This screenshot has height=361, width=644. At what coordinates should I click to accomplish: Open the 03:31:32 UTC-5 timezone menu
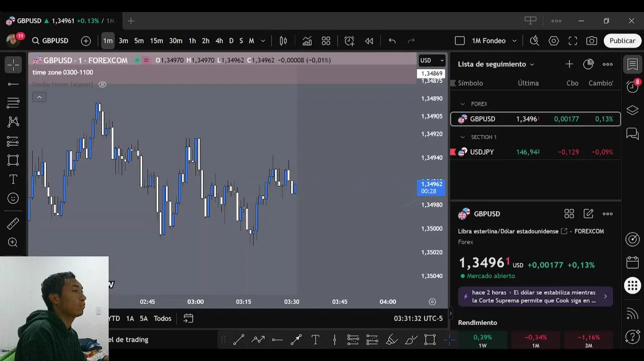pos(419,318)
